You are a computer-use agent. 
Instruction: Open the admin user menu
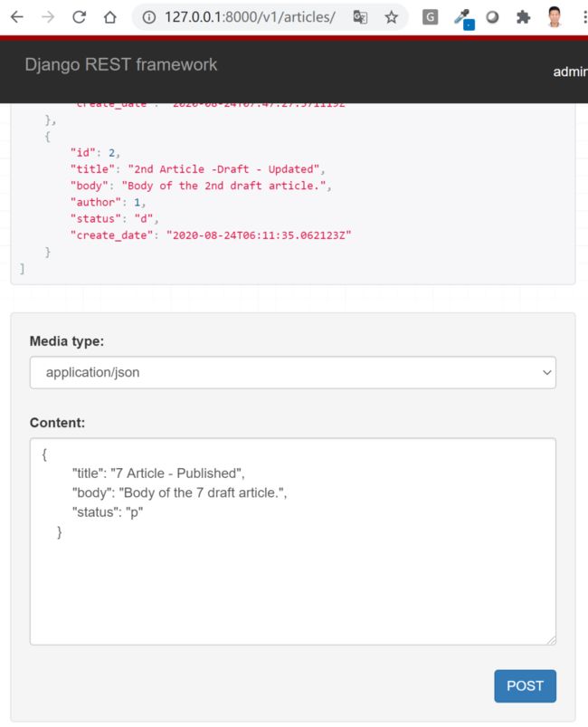click(x=571, y=72)
